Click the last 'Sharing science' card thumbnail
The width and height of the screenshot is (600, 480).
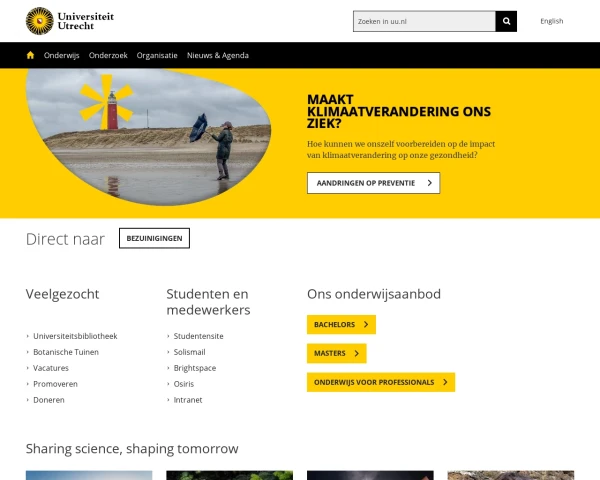(511, 475)
